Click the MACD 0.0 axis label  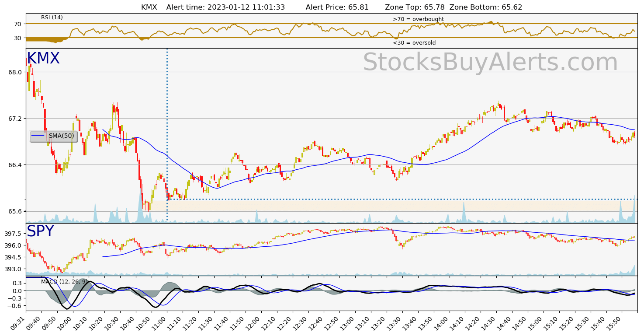pos(17,291)
